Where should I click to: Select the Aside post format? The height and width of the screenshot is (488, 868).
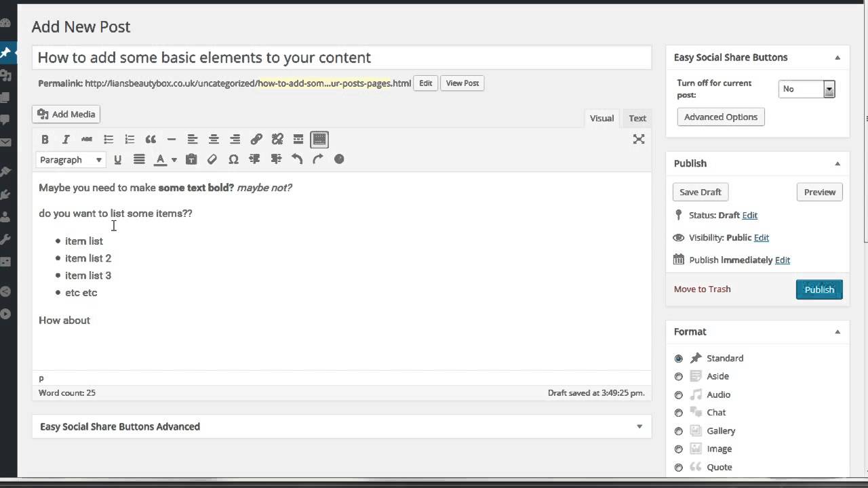679,377
